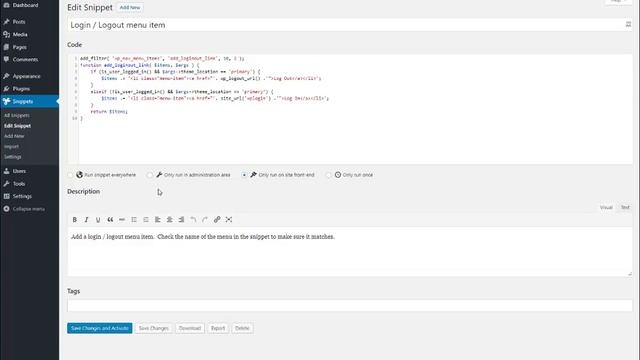Switch description editor to Text tab
The image size is (640, 360).
(625, 207)
